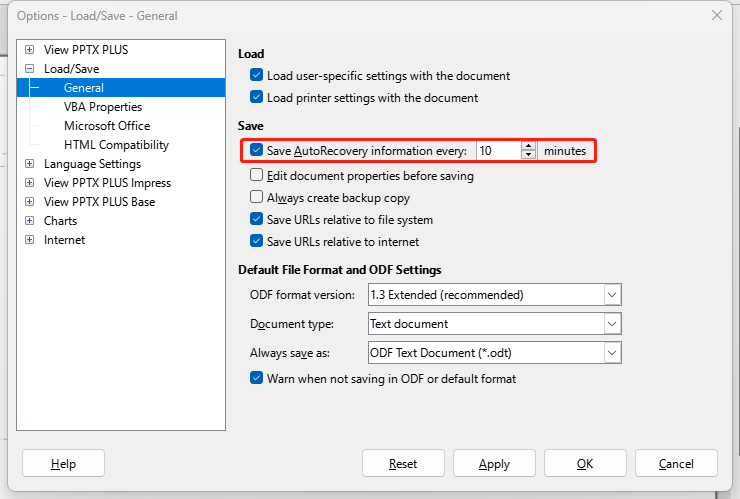Enable Always create backup copy
The width and height of the screenshot is (740, 499).
point(256,197)
